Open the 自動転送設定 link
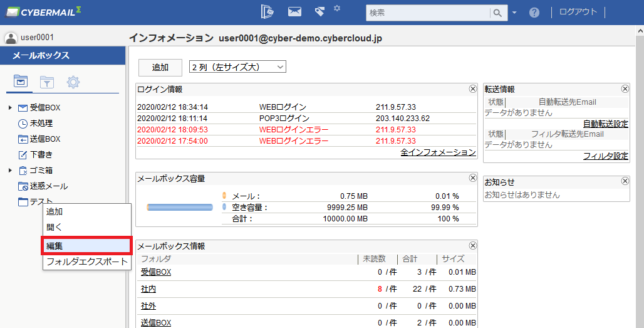 [606, 124]
